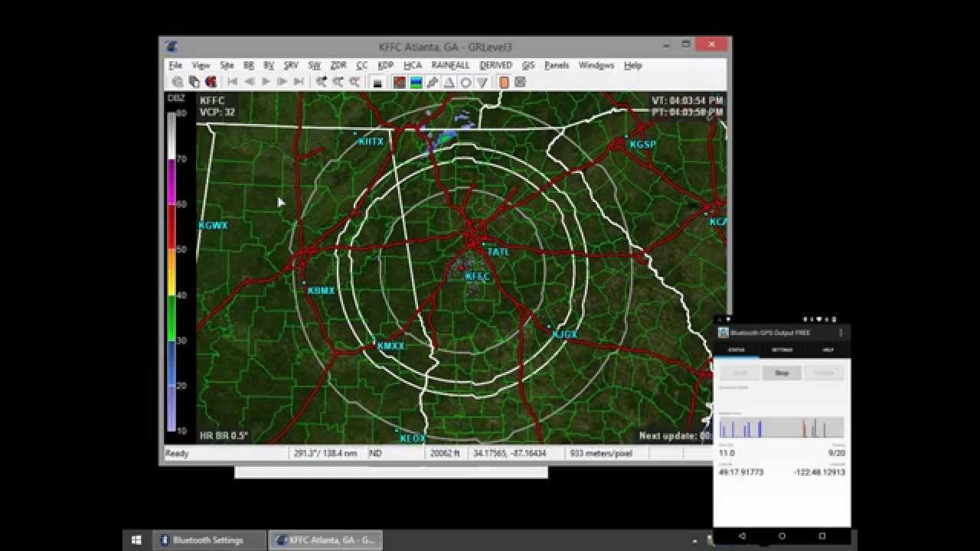The width and height of the screenshot is (980, 551).
Task: Open the View menu
Action: pyautogui.click(x=201, y=66)
